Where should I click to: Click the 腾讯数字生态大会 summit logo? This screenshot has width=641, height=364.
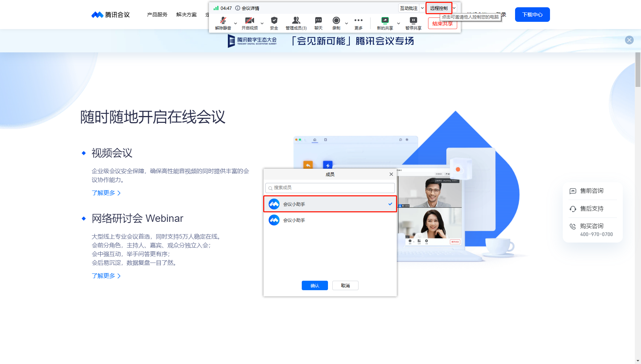[252, 41]
